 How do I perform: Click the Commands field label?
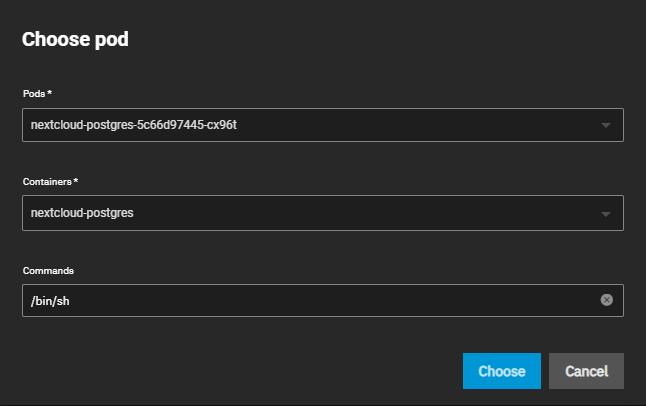48,271
